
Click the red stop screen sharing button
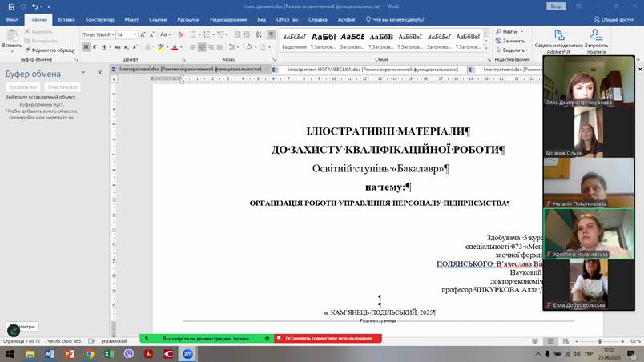coord(328,338)
